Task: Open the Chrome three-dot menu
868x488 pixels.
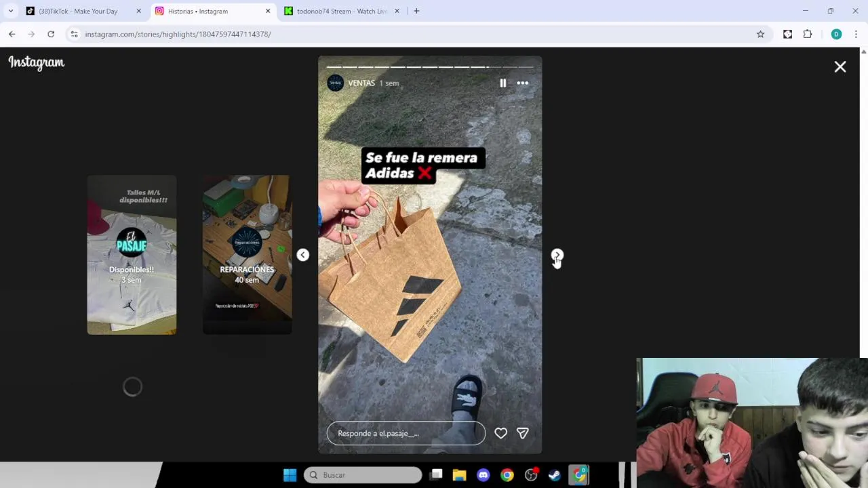Action: 856,34
